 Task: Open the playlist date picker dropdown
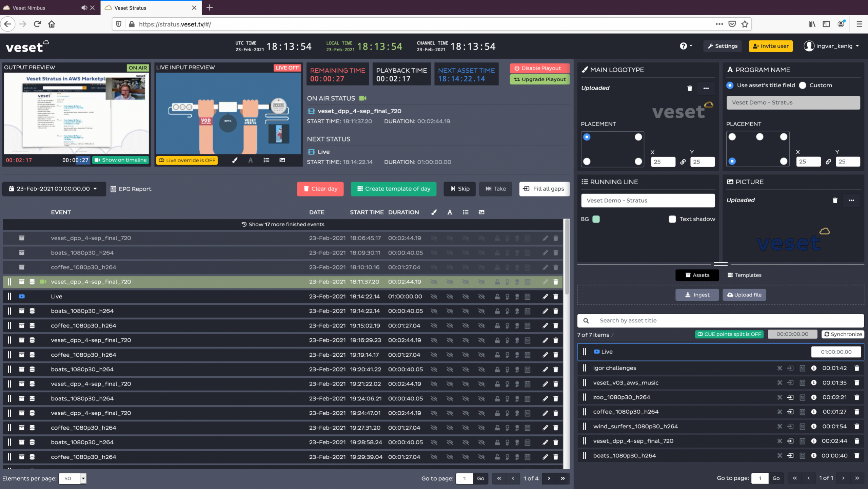[x=54, y=189]
